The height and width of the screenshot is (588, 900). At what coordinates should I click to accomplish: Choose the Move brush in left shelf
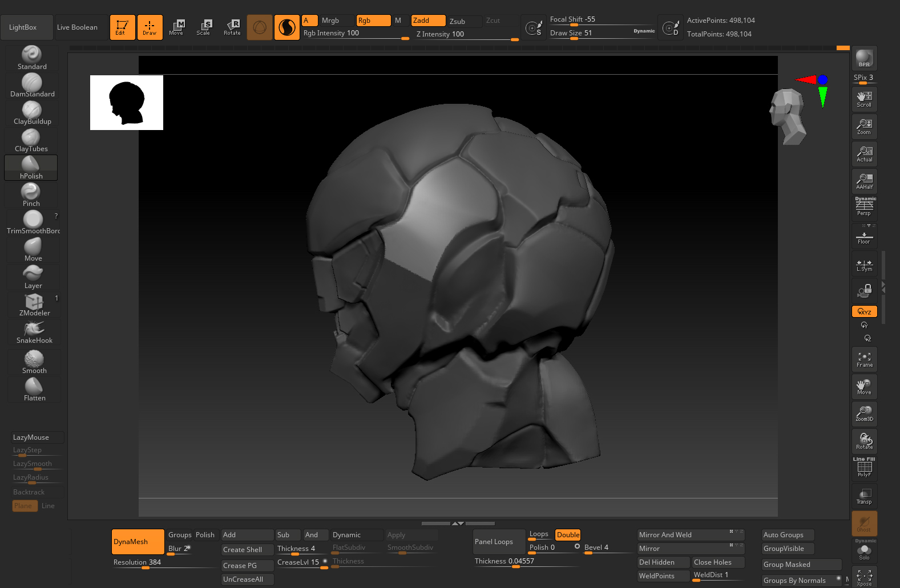[x=33, y=250]
